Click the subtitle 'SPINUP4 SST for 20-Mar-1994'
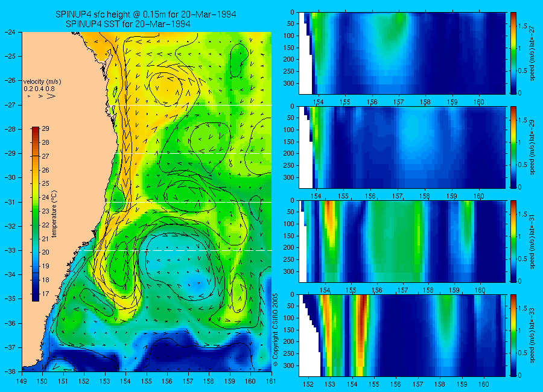 pyautogui.click(x=128, y=24)
